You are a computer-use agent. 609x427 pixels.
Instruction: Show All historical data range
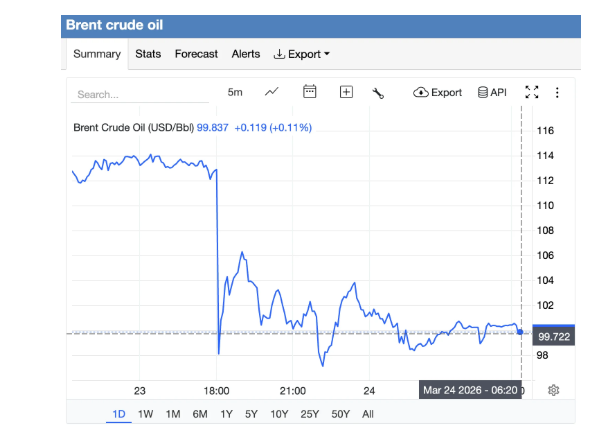coord(368,414)
